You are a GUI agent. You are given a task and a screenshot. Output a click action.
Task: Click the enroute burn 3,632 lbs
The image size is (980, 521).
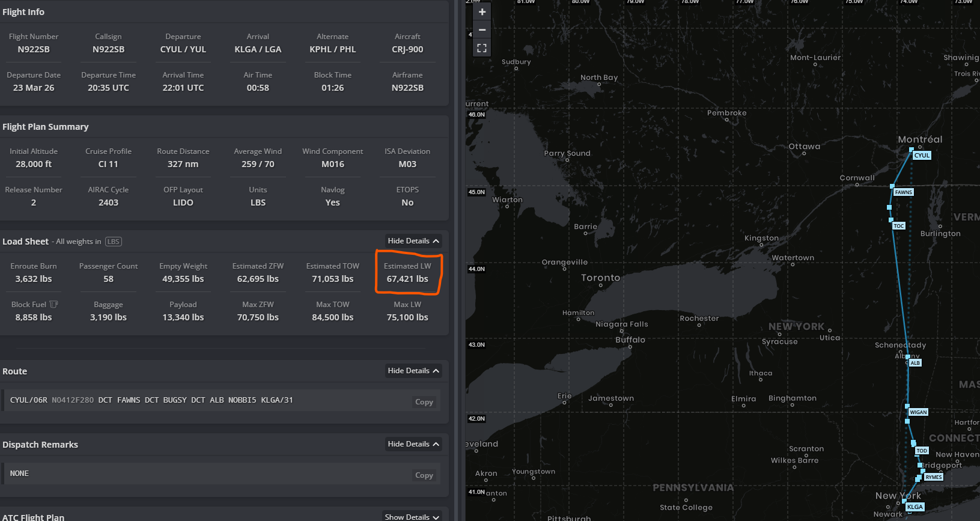pos(34,279)
